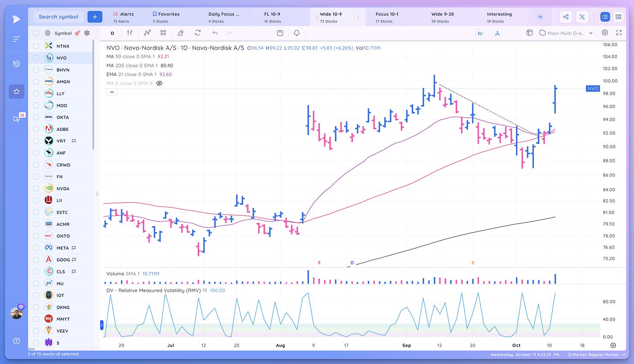Click the red brush clear icon beside Symbol
This screenshot has height=364, width=634.
tap(77, 33)
